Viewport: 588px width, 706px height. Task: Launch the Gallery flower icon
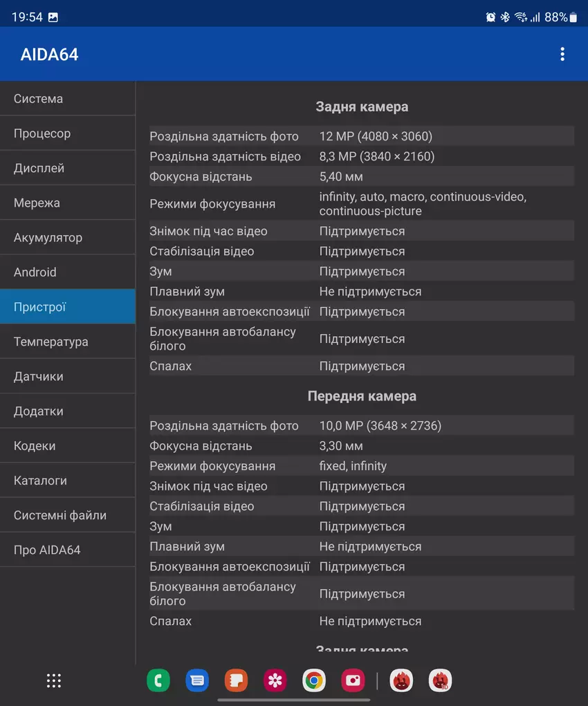pyautogui.click(x=275, y=681)
